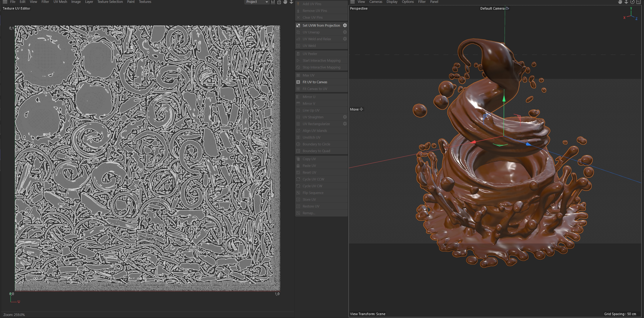The image size is (644, 318).
Task: Toggle the Default Camera lock icon
Action: click(x=507, y=8)
